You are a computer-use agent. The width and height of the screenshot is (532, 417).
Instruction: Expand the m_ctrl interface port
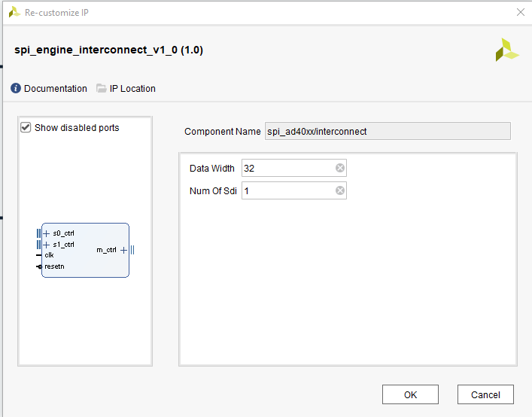point(123,250)
